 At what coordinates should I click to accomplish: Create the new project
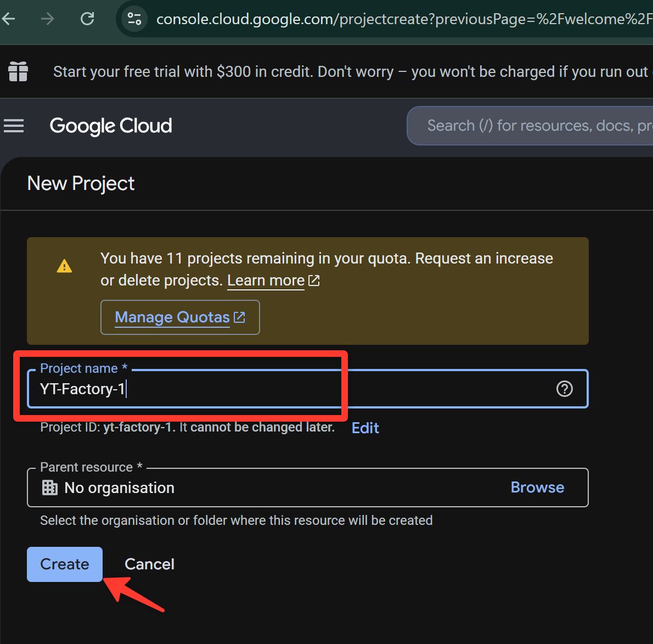(65, 564)
